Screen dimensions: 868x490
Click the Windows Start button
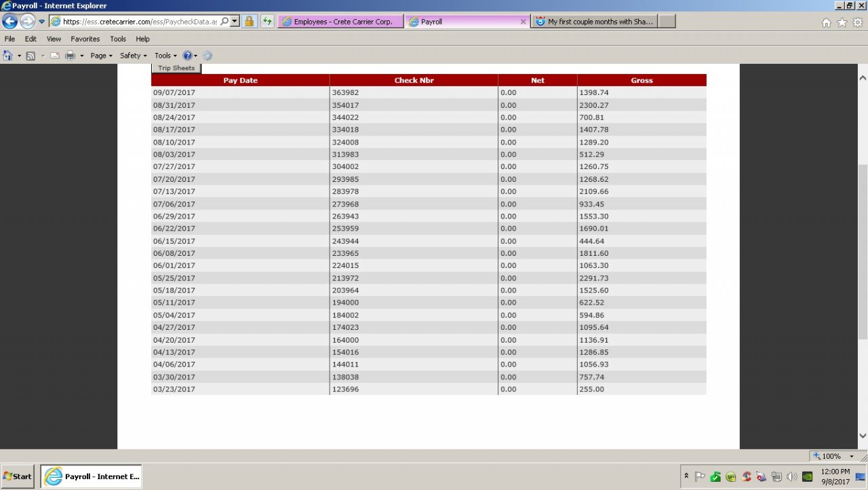coord(18,476)
